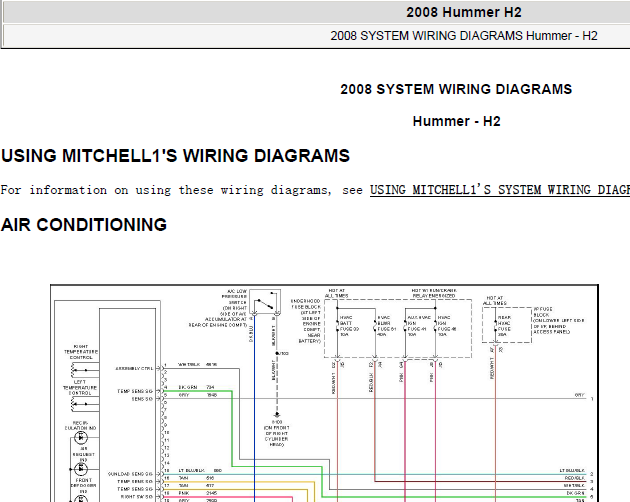Screen dimensions: 630x502
Task: Click the 'USING MITCHELL1'S WIRING DIAGRAMS' section heading
Action: click(176, 156)
